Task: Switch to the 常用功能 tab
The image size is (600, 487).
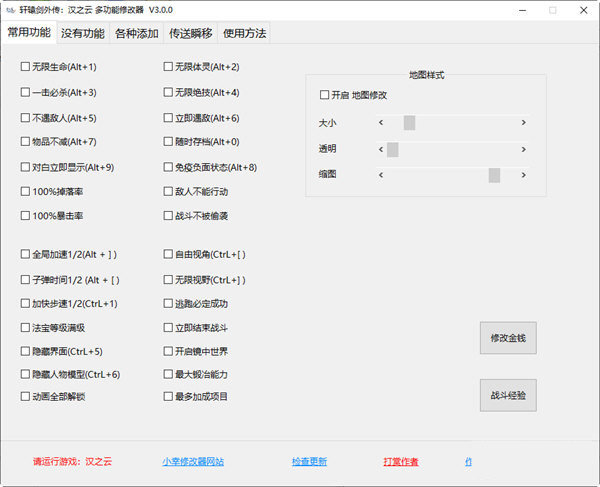Action: (x=29, y=33)
